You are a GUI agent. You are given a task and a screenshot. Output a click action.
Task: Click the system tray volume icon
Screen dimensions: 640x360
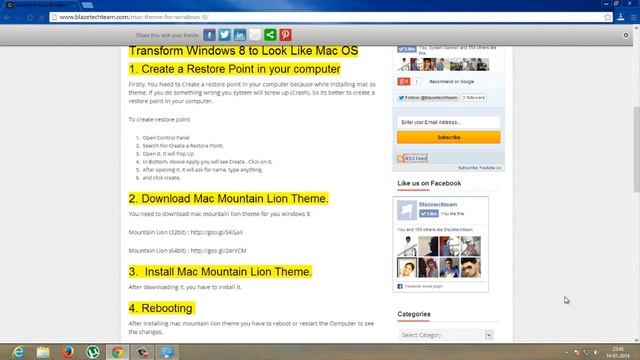pyautogui.click(x=596, y=352)
